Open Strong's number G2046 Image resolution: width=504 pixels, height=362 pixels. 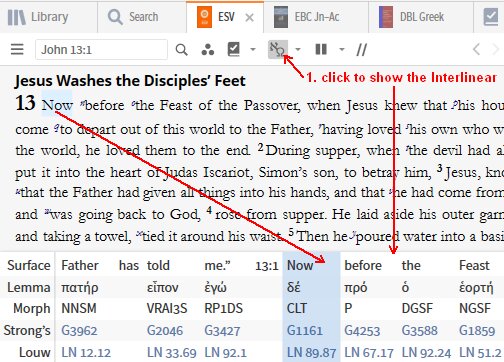(x=165, y=331)
